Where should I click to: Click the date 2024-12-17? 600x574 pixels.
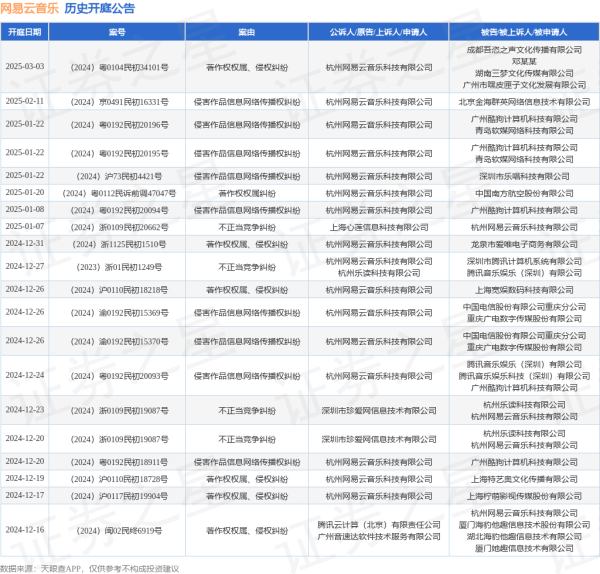[x=24, y=496]
